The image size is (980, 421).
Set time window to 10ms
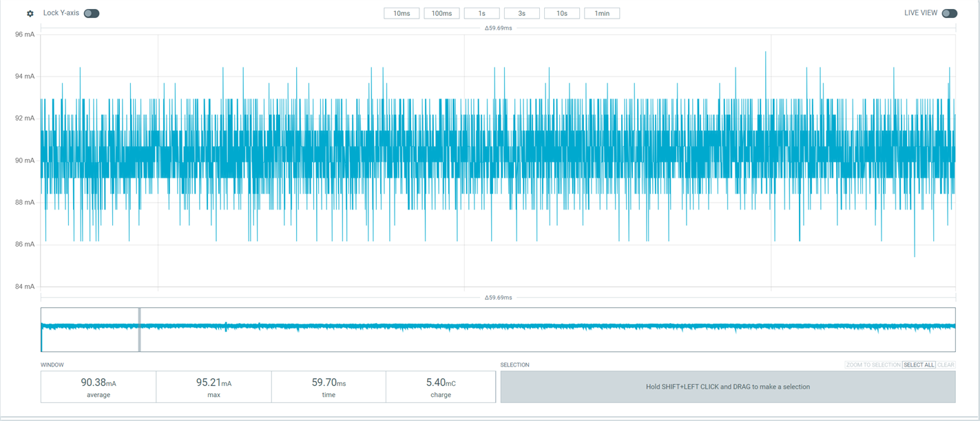tap(402, 14)
